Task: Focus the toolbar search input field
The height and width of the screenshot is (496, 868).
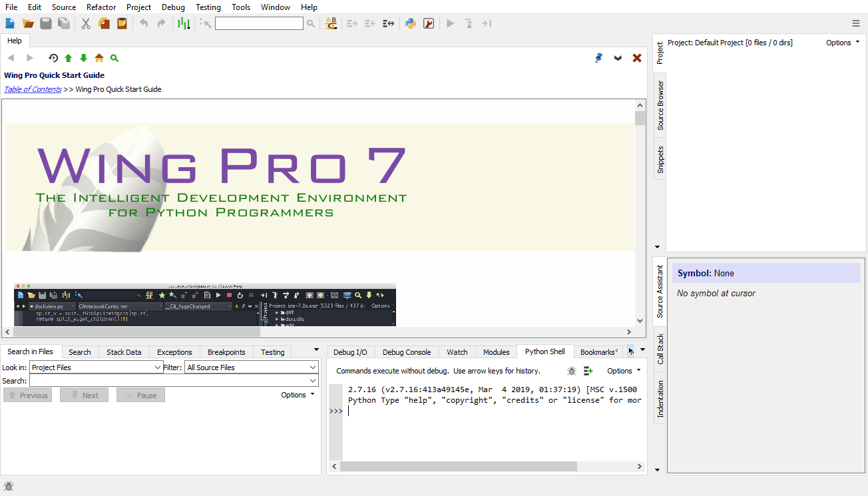Action: (259, 23)
